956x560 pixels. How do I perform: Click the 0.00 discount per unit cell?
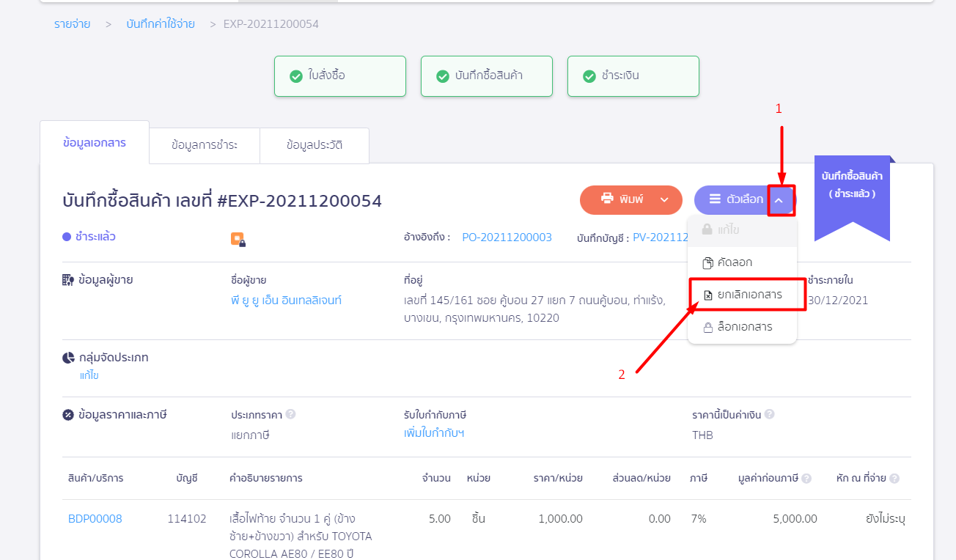pos(659,519)
